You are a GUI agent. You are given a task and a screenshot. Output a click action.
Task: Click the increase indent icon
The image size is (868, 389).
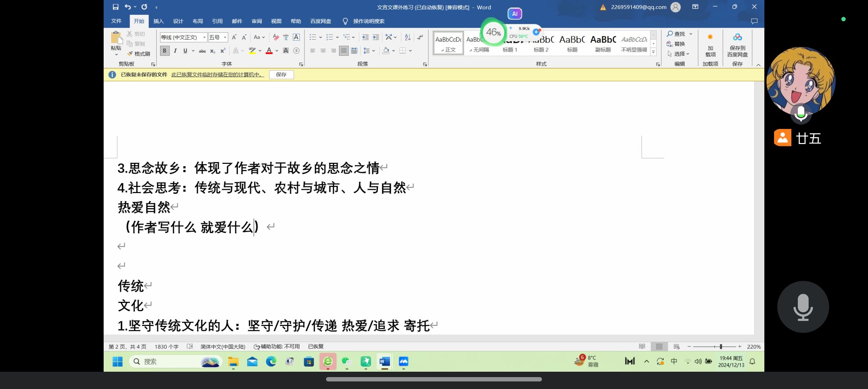coord(376,37)
